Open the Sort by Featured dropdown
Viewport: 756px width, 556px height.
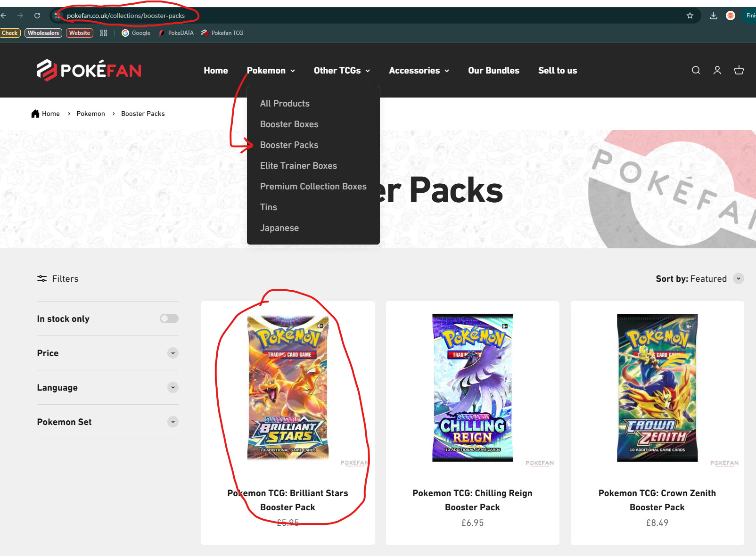(700, 278)
